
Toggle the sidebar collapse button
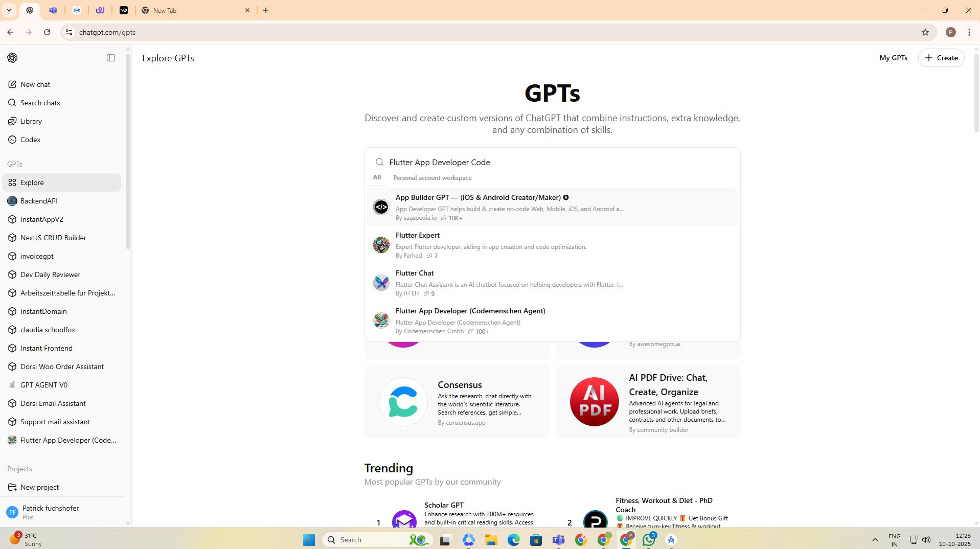tap(111, 58)
